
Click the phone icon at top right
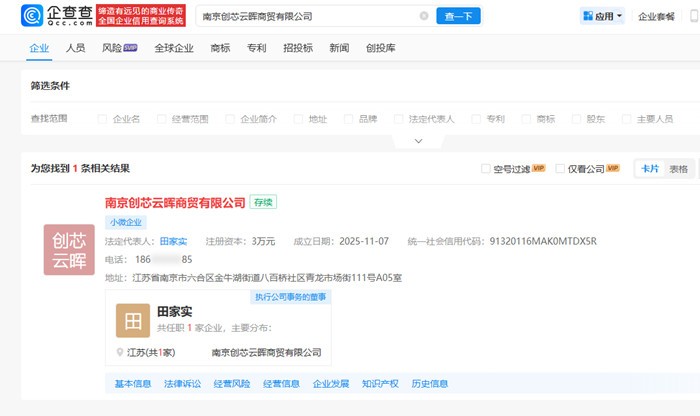point(695,16)
